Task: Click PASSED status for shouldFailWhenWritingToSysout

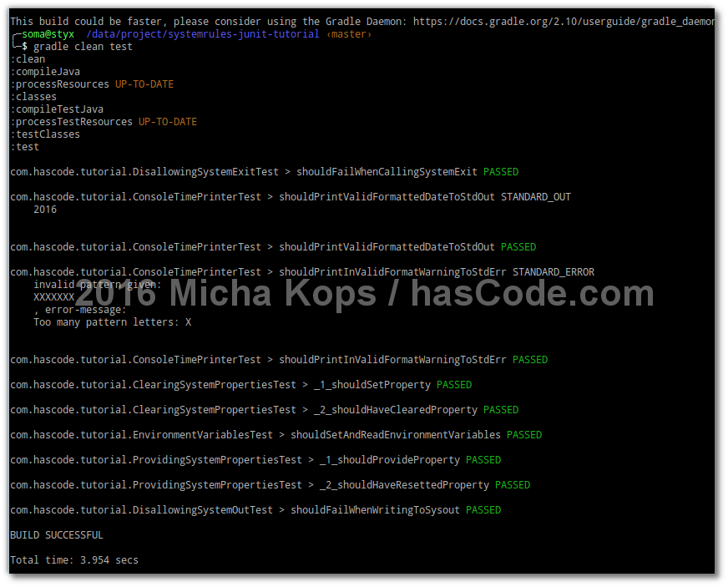Action: pos(483,510)
